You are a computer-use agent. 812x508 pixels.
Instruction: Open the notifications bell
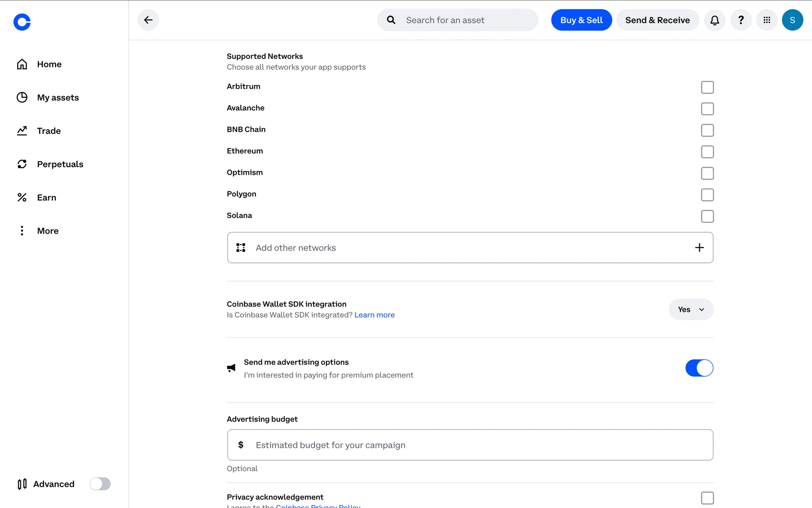[714, 20]
